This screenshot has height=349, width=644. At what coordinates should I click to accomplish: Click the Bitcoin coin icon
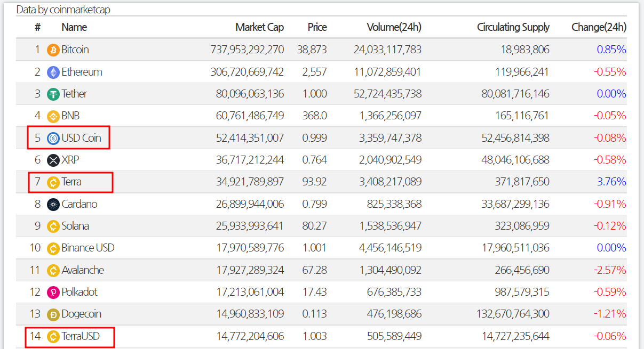53,50
